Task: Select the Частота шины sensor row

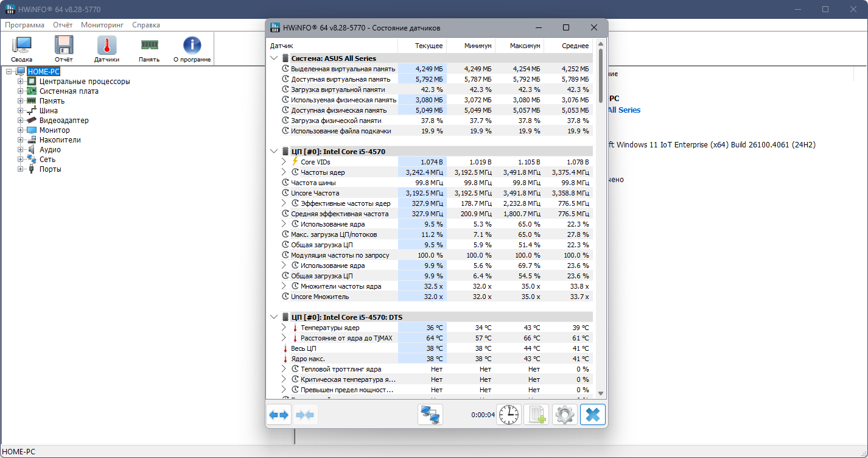Action: (x=430, y=183)
